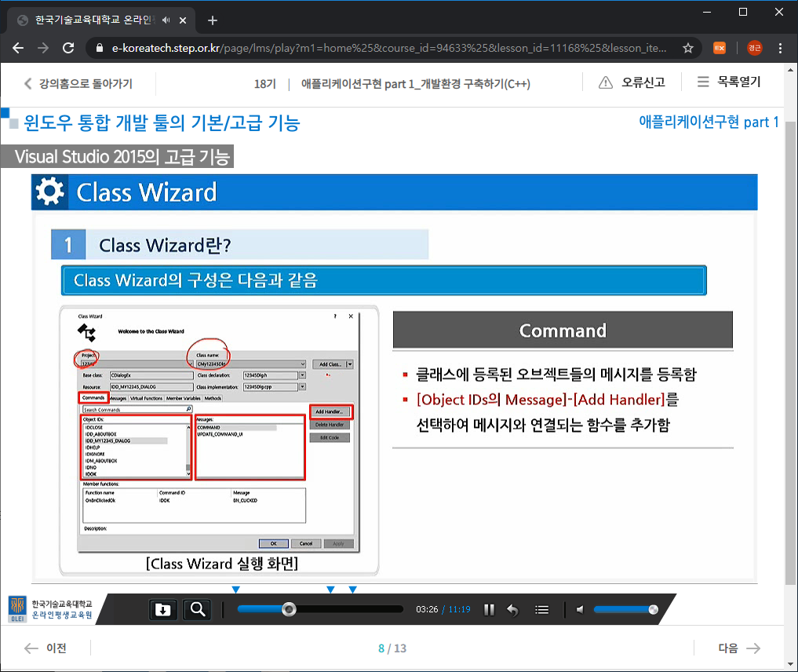Pause the lecture video
Viewport: 798px width, 672px height.
pyautogui.click(x=489, y=609)
